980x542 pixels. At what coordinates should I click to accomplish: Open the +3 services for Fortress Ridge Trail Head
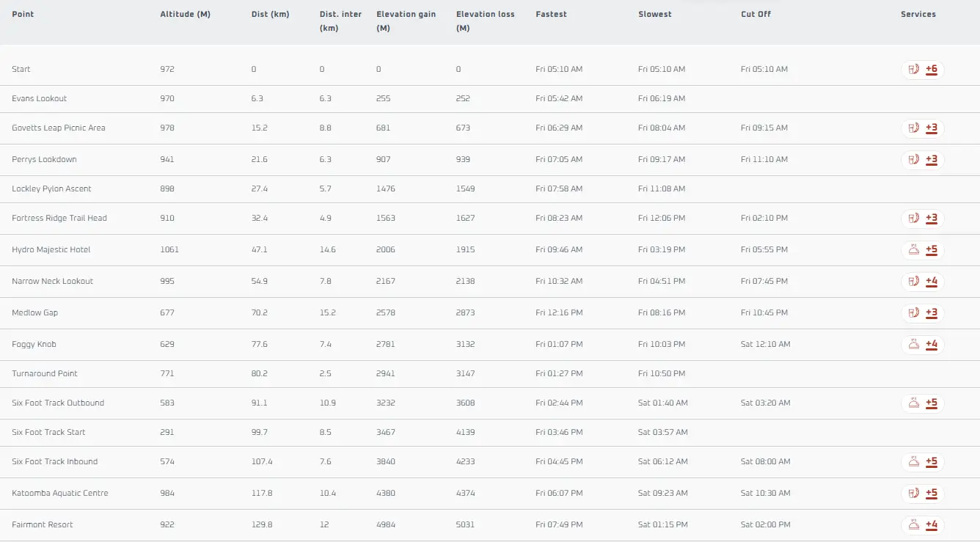point(932,218)
